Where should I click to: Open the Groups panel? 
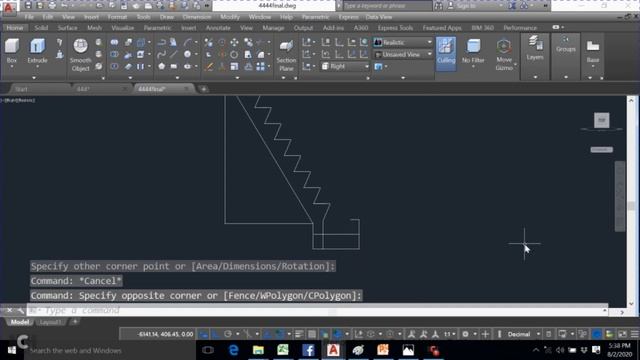tap(565, 44)
